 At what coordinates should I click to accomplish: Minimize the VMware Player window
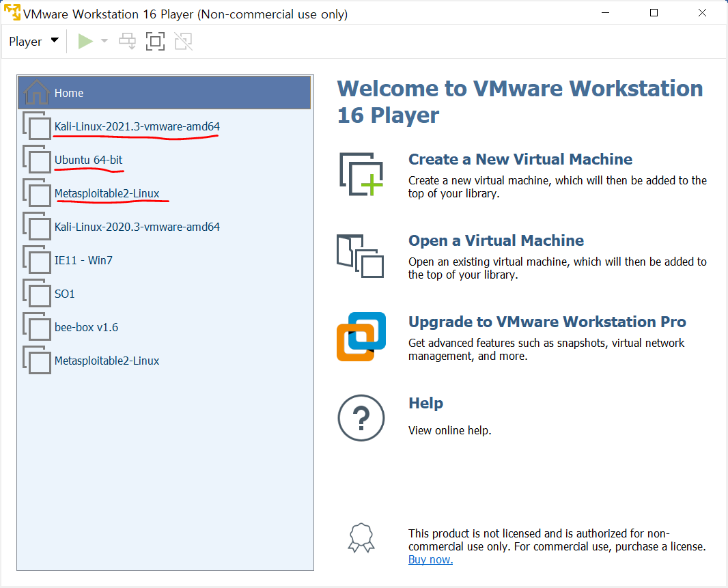coord(606,12)
